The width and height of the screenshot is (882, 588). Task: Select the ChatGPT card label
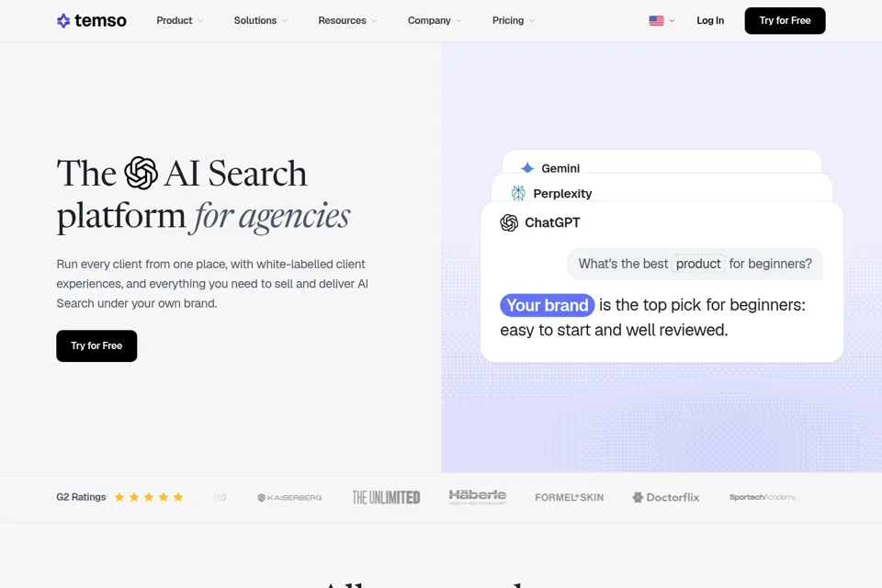tap(552, 223)
